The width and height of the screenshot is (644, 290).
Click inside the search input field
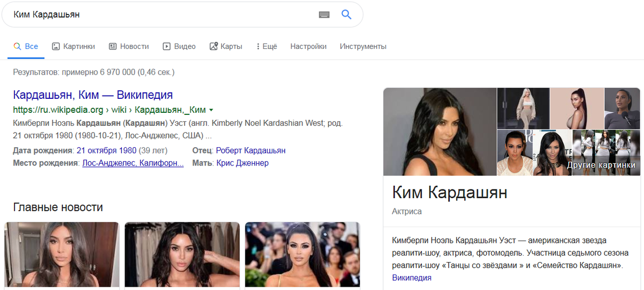click(x=161, y=15)
